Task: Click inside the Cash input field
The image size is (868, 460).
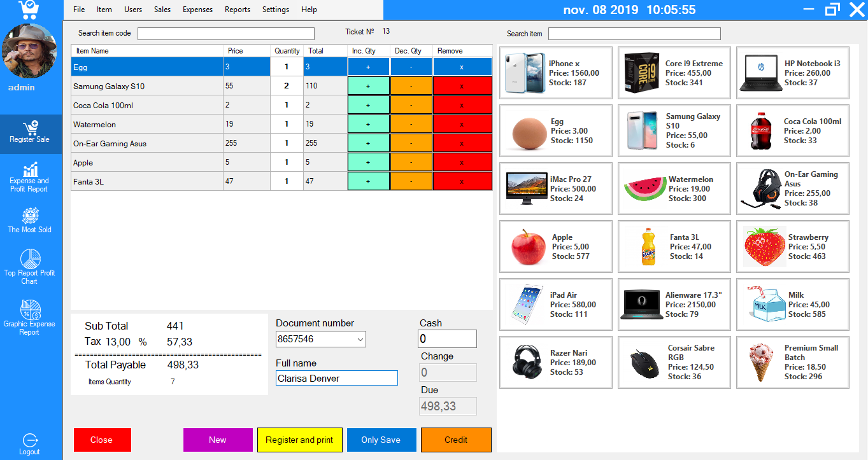Action: (447, 338)
